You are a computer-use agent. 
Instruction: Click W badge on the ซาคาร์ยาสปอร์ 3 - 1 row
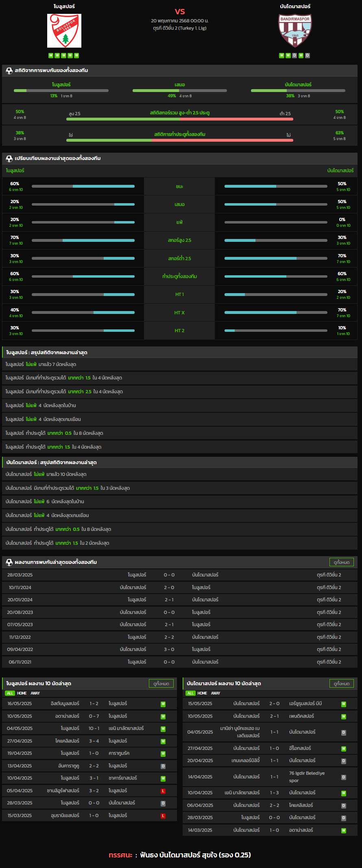click(x=163, y=778)
